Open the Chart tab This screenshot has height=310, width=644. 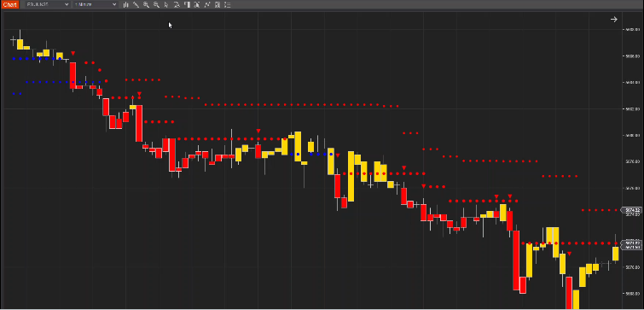[x=9, y=4]
